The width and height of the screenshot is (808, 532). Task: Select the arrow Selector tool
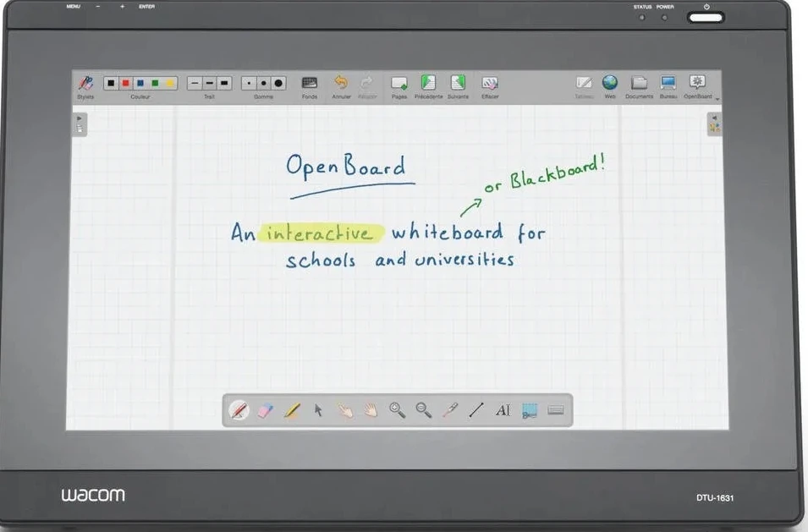(318, 410)
